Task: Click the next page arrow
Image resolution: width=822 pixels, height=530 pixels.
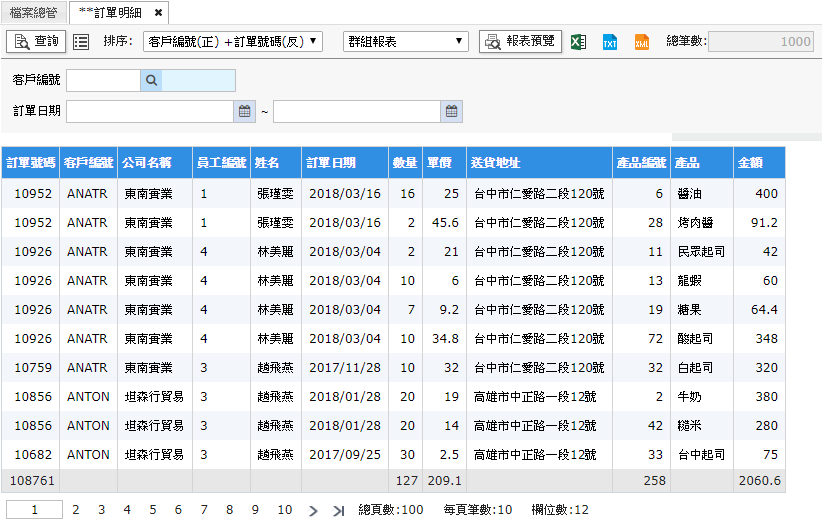Action: coord(313,511)
